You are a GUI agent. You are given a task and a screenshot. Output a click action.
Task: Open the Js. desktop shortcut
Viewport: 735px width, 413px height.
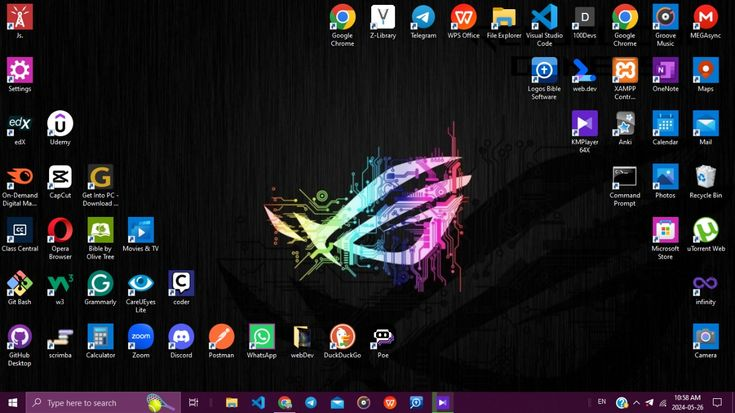[20, 22]
